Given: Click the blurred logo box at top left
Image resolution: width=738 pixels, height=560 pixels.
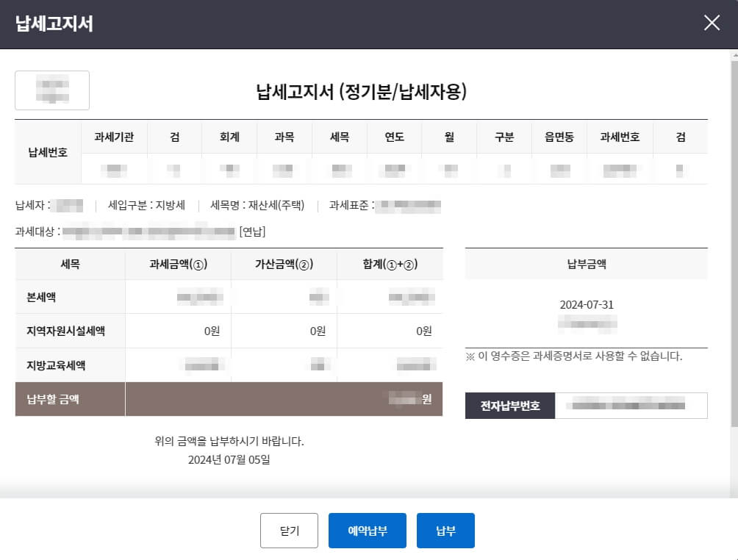Looking at the screenshot, I should point(51,90).
